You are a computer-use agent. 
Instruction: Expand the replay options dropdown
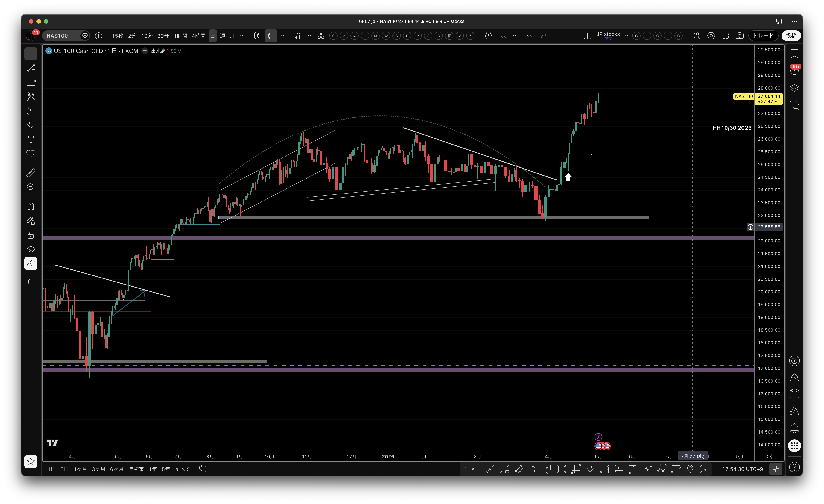[x=515, y=36]
